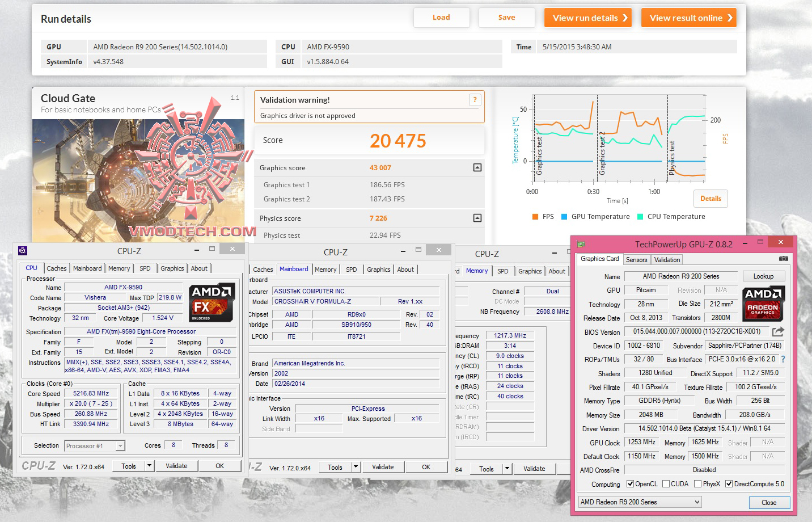Toggle the DirectCompute 5.0 checkbox
The height and width of the screenshot is (522, 812).
point(729,484)
